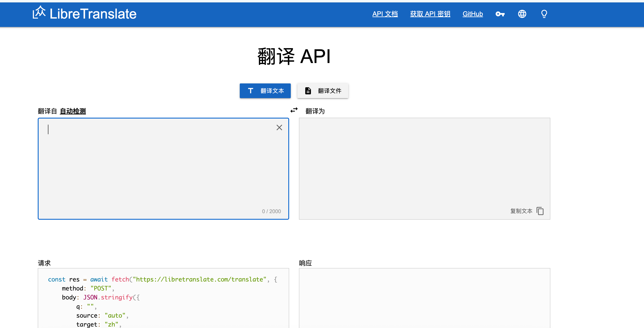The image size is (644, 328).
Task: Clear source text with X icon
Action: click(x=279, y=127)
